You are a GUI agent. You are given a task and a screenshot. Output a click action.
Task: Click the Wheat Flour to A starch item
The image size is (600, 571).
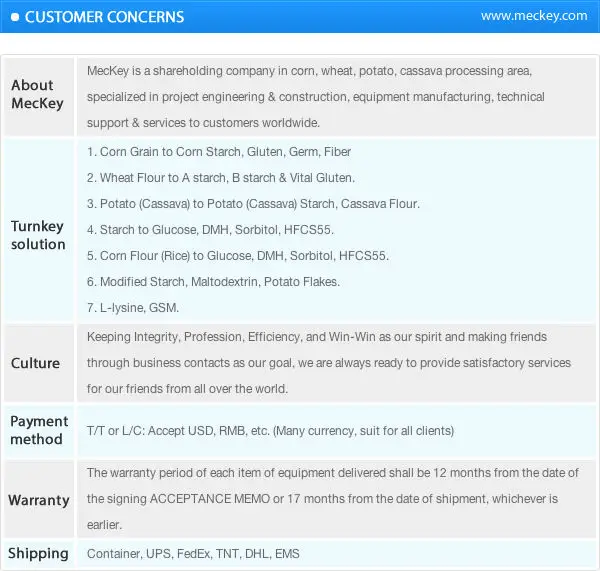tap(221, 178)
